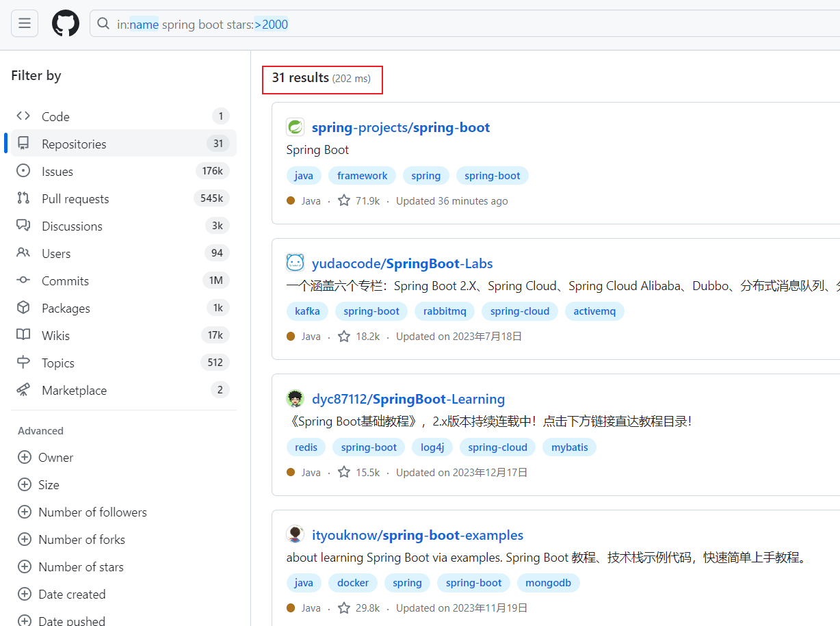Image resolution: width=840 pixels, height=626 pixels.
Task: Click the '31 results' count text
Action: tap(300, 78)
